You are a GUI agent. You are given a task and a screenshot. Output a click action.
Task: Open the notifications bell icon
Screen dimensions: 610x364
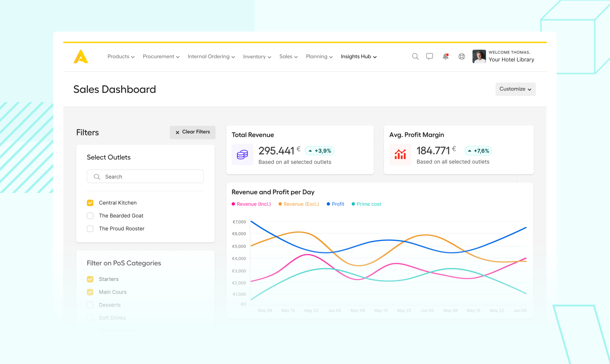click(x=445, y=56)
